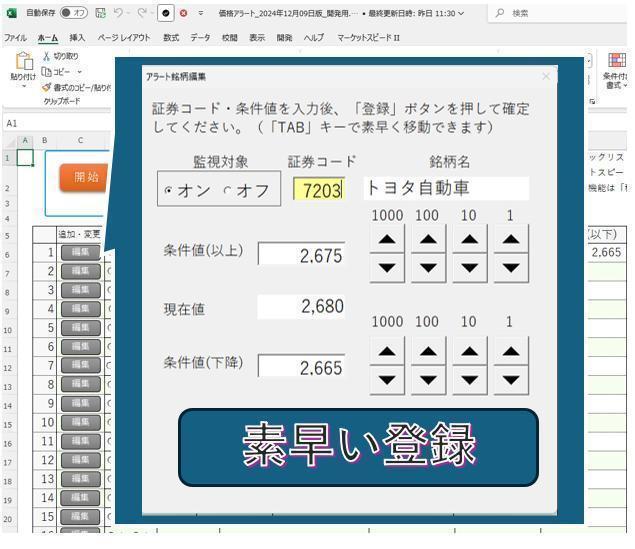The width and height of the screenshot is (635, 549).
Task: Switch to the ページレイアウト ribbon tab
Action: click(x=124, y=38)
